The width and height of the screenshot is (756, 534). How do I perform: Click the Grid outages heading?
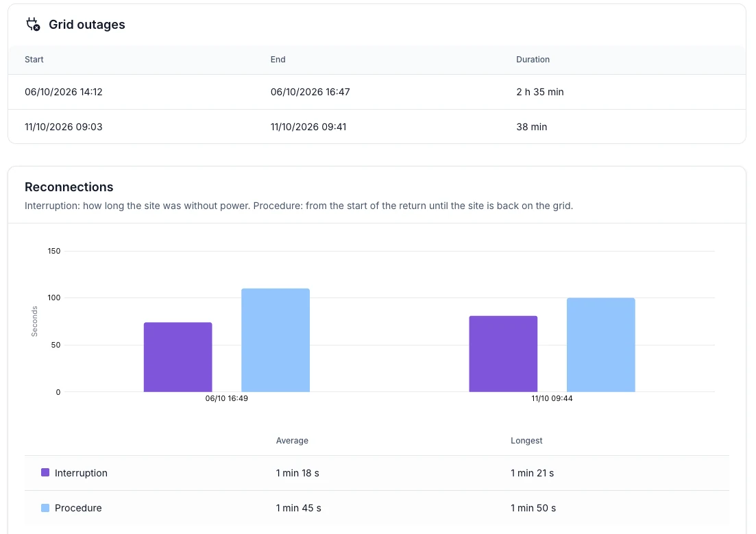(87, 25)
